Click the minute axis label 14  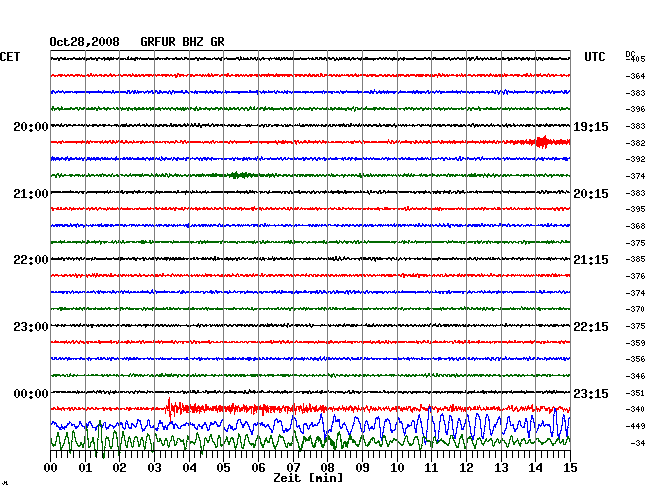536,468
